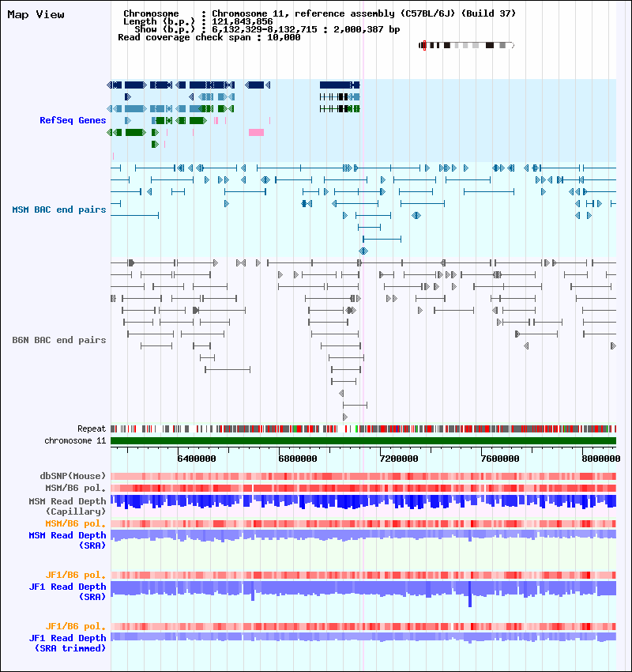The height and width of the screenshot is (672, 632).
Task: Click the 8000000 axis label
Action: tap(600, 459)
